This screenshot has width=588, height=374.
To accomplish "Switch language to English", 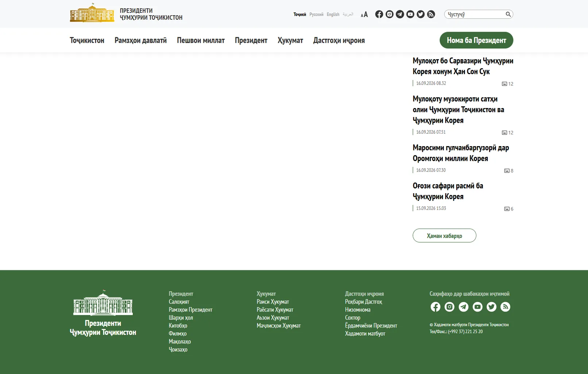I will click(x=333, y=15).
